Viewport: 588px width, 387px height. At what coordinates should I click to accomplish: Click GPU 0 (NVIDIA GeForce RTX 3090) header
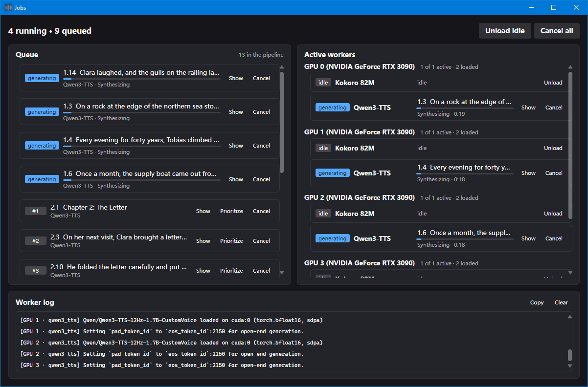pos(360,66)
